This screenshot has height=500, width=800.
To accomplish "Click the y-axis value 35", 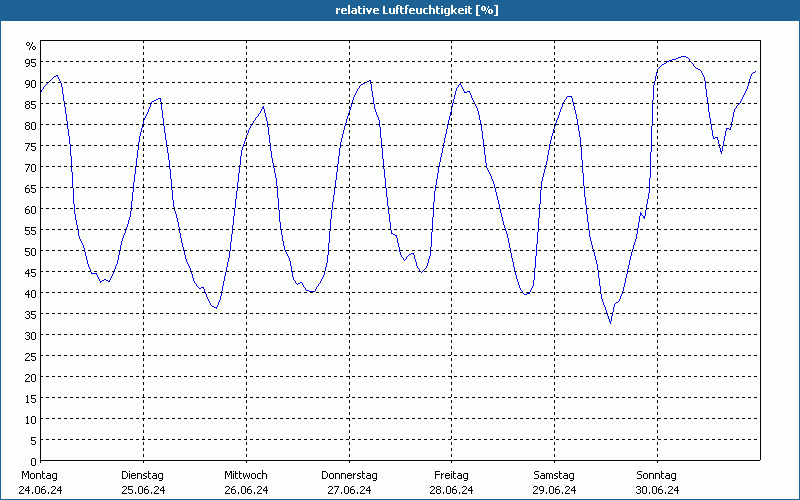I will pos(31,314).
